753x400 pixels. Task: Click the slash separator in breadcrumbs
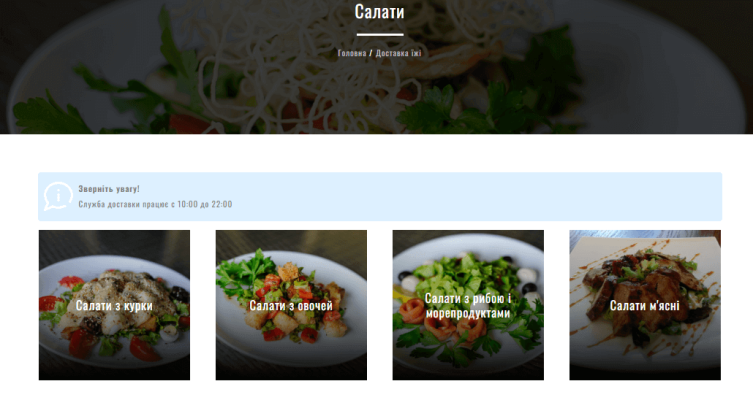(371, 53)
